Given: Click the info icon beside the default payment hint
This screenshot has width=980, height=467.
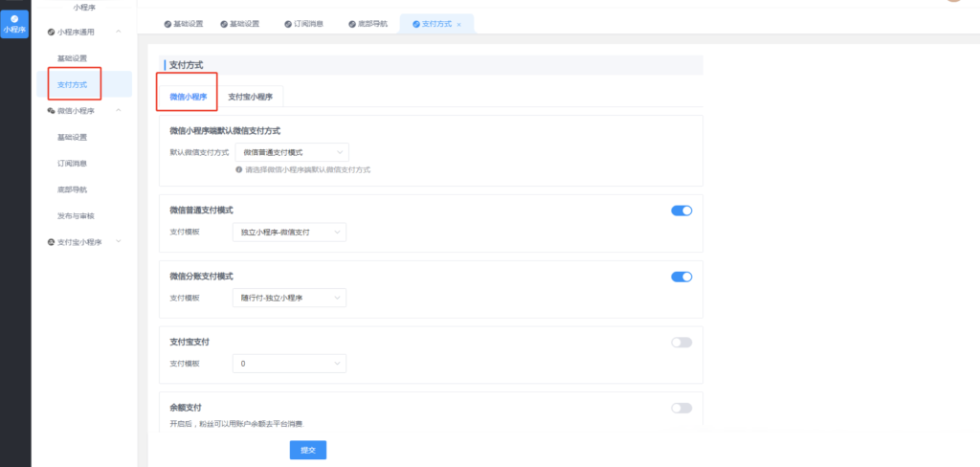Looking at the screenshot, I should 238,169.
